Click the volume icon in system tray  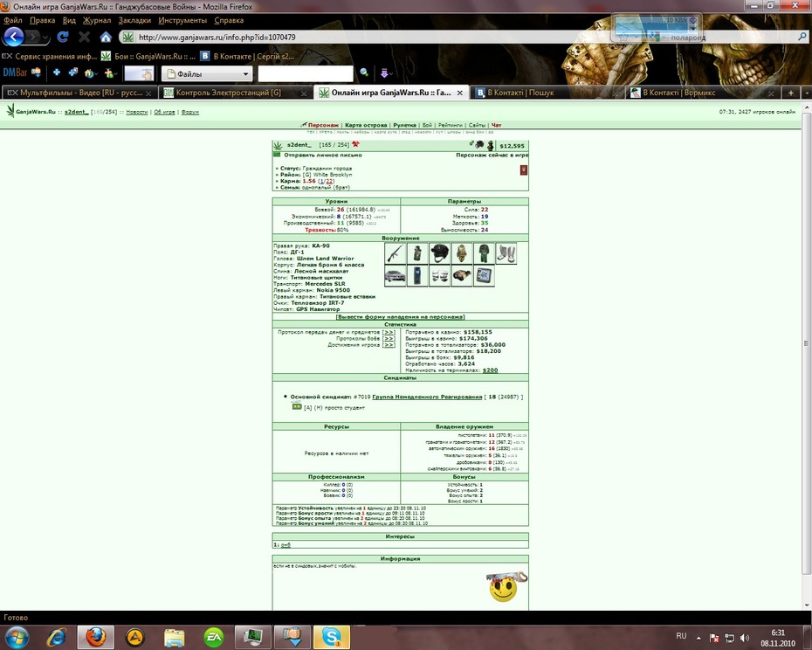click(x=745, y=638)
